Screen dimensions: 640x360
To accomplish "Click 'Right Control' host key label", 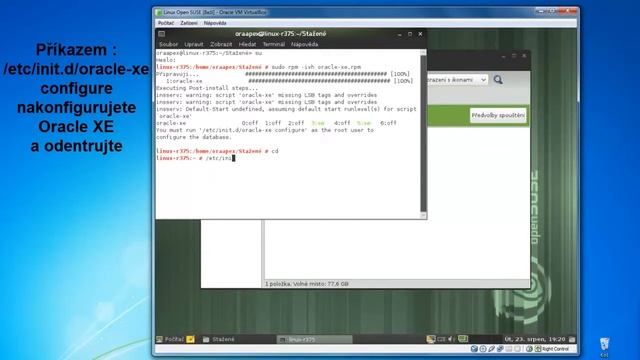I will point(556,349).
